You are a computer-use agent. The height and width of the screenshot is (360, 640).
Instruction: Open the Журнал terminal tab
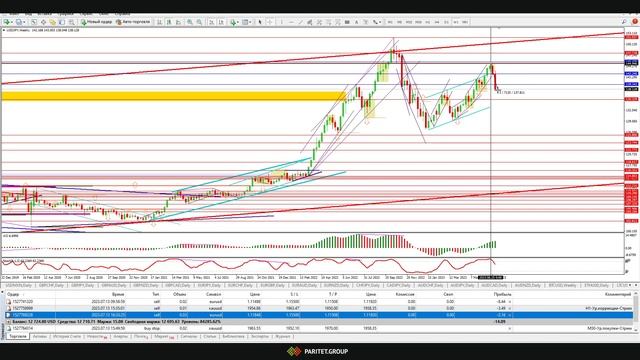[x=282, y=337]
